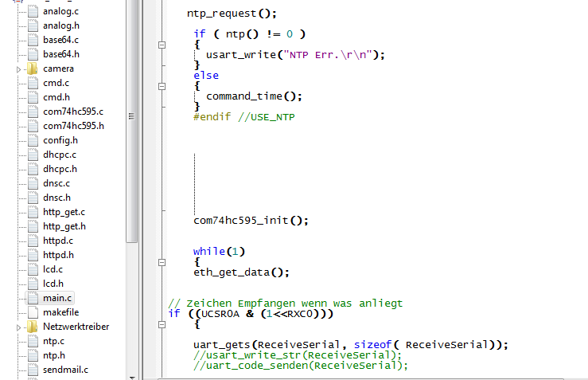
Task: Click the //usart_write_str comment line
Action: (x=298, y=355)
